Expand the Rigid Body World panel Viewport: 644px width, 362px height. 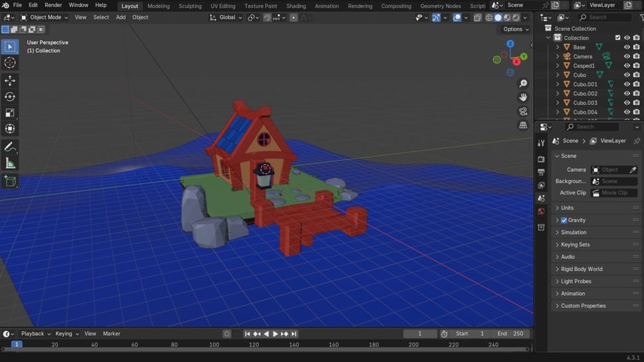[581, 269]
